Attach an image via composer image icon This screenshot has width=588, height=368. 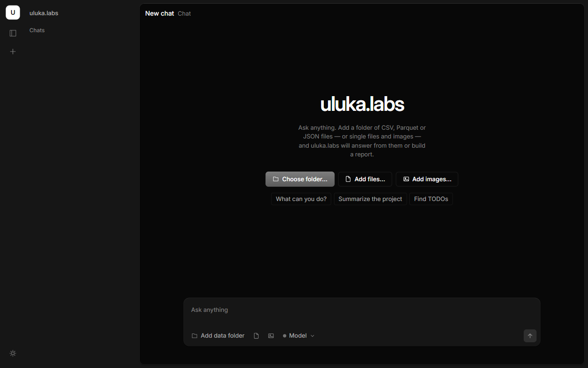pos(271,336)
